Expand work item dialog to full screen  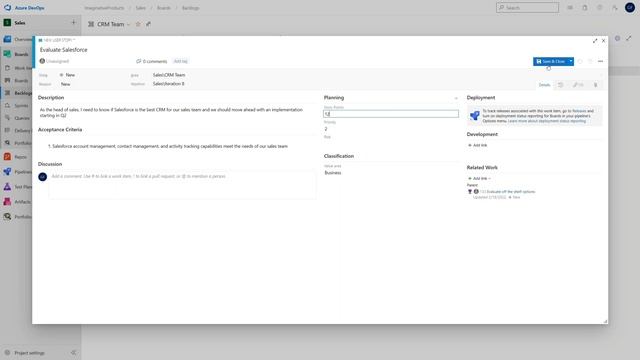(595, 41)
